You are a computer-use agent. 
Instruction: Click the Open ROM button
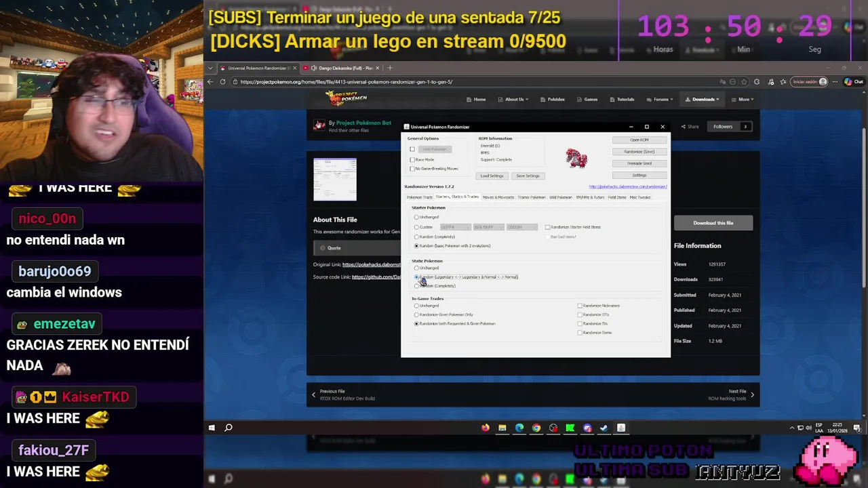(639, 140)
